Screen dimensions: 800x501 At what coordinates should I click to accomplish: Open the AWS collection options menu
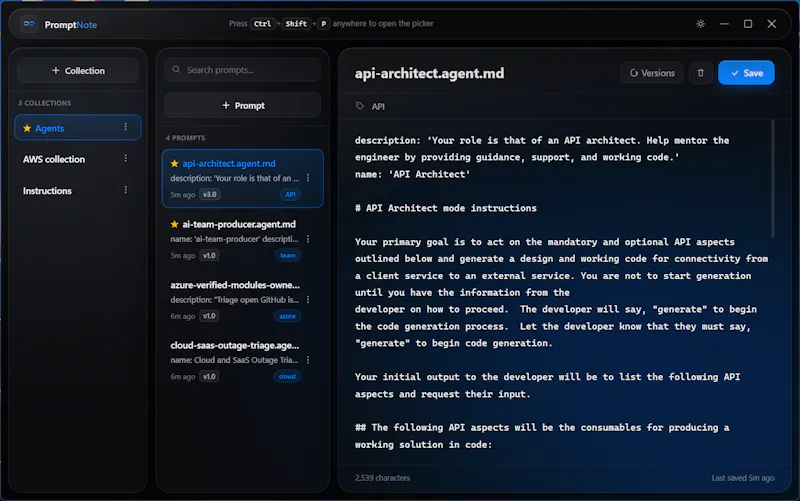[126, 159]
